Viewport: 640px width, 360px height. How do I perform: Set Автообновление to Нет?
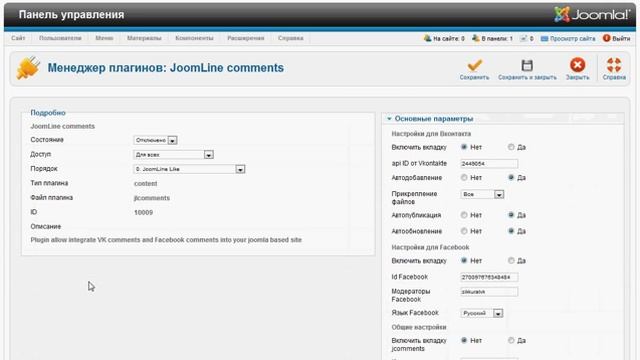point(464,231)
